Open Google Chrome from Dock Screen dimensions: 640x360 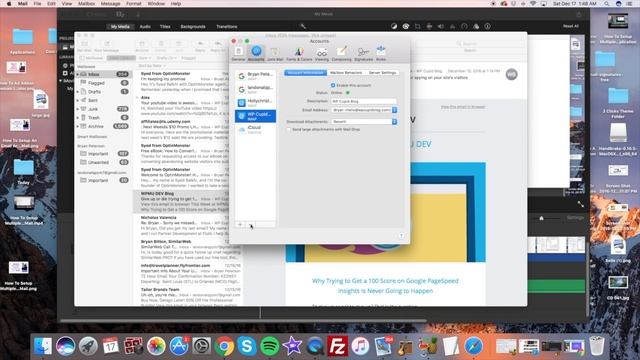(x=224, y=346)
